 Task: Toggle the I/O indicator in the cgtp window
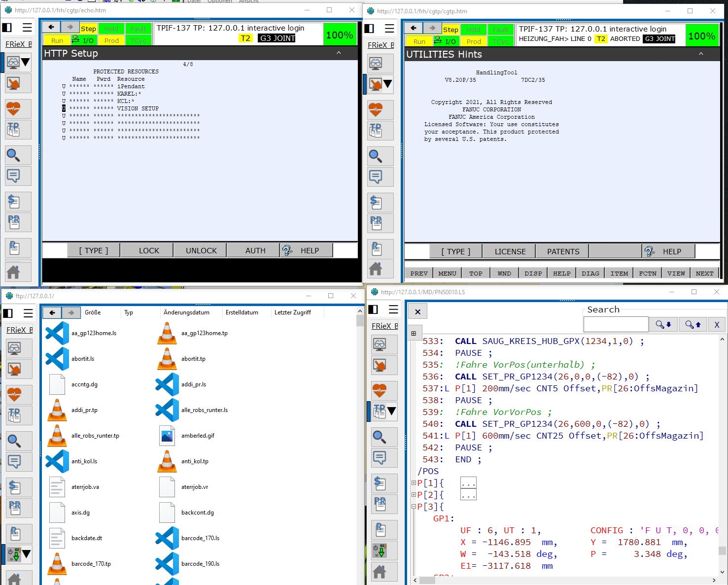tap(446, 41)
